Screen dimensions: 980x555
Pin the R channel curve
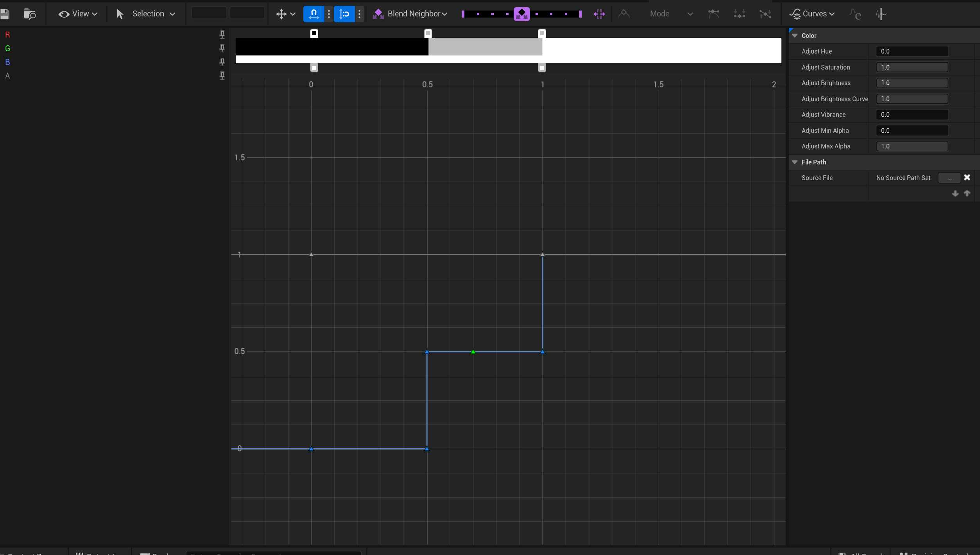(222, 35)
